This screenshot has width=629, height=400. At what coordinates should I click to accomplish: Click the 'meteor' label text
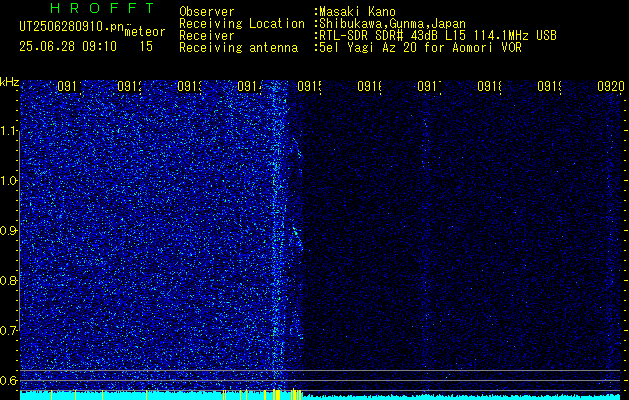pyautogui.click(x=145, y=32)
